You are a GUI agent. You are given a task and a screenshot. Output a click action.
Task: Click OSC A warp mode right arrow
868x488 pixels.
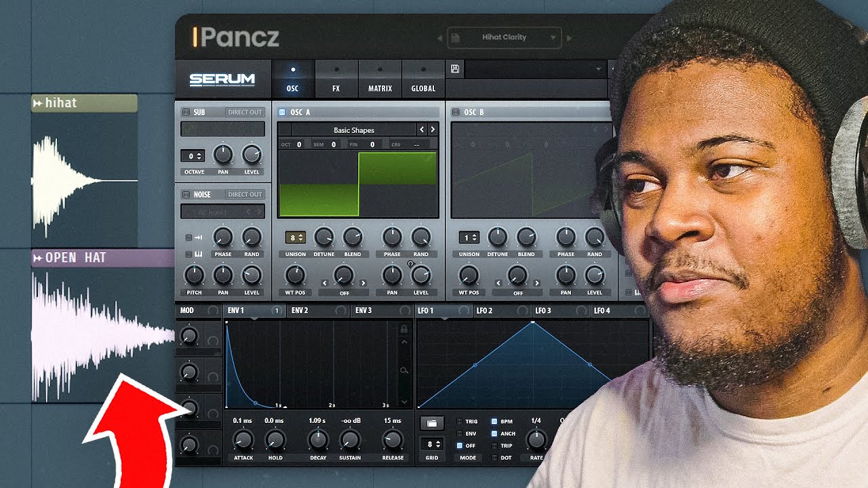click(363, 283)
